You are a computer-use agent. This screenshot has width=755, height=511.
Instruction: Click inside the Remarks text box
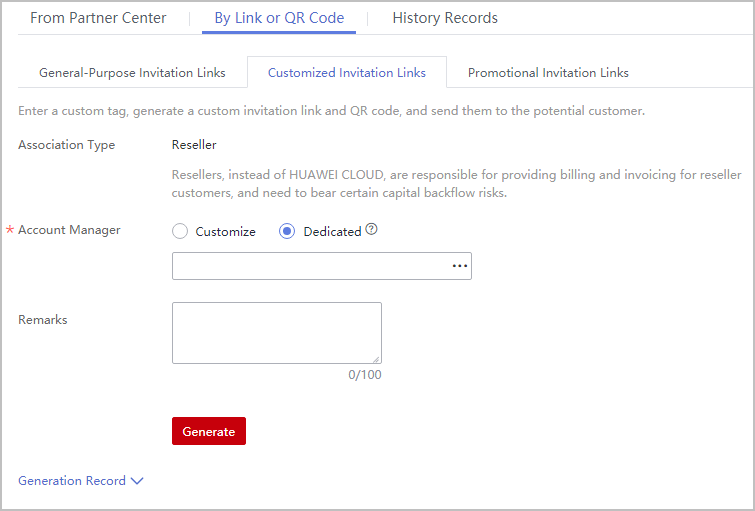[x=276, y=332]
